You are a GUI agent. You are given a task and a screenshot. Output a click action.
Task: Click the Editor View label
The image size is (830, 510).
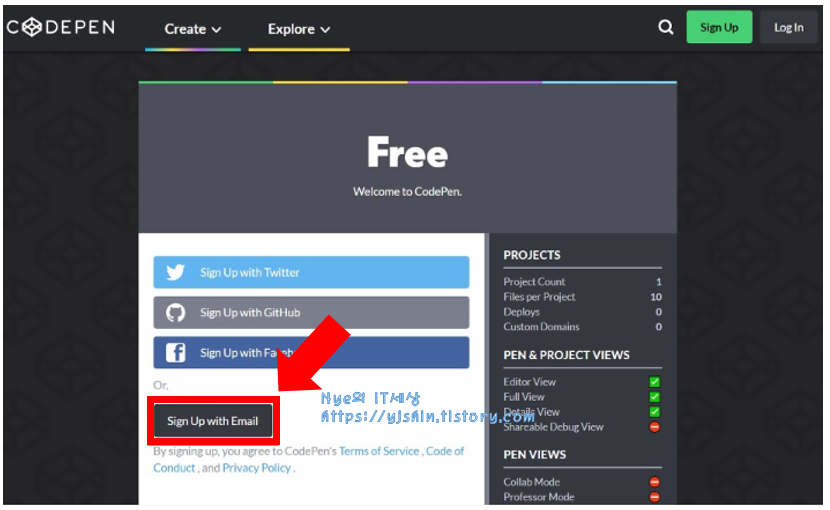pos(529,382)
